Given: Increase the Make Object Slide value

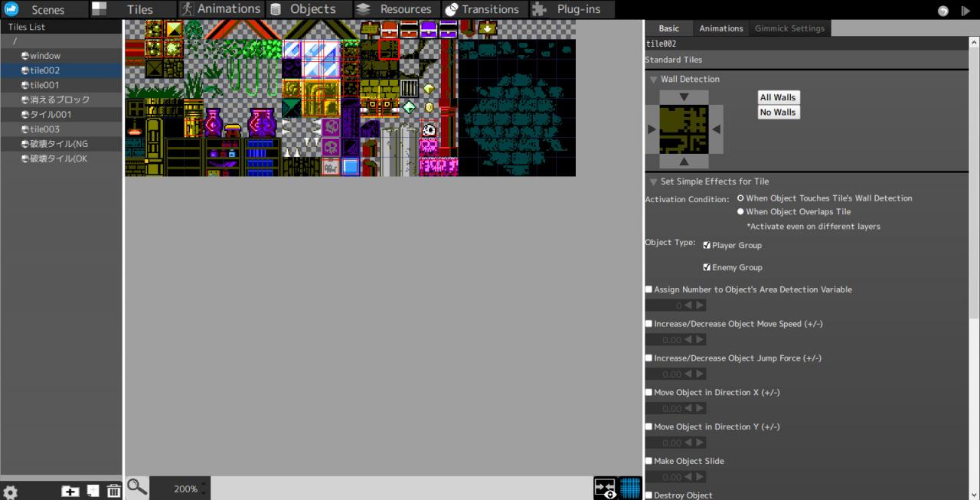Looking at the screenshot, I should 700,477.
